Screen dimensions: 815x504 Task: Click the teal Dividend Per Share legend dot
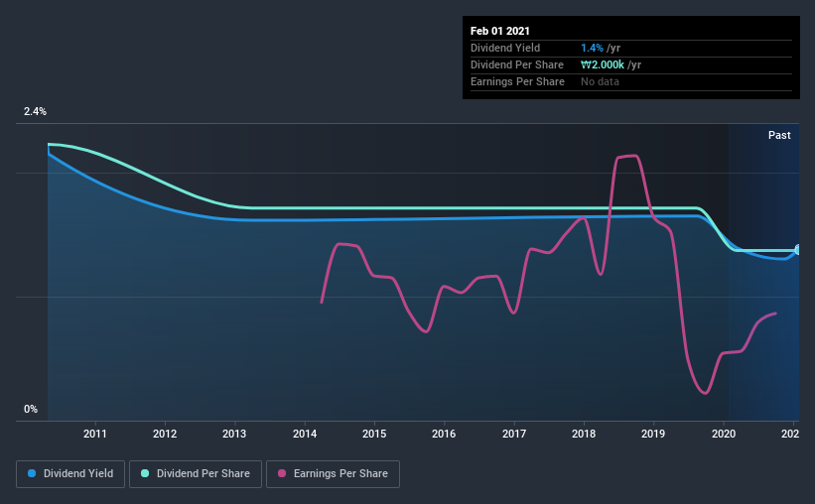(x=145, y=473)
